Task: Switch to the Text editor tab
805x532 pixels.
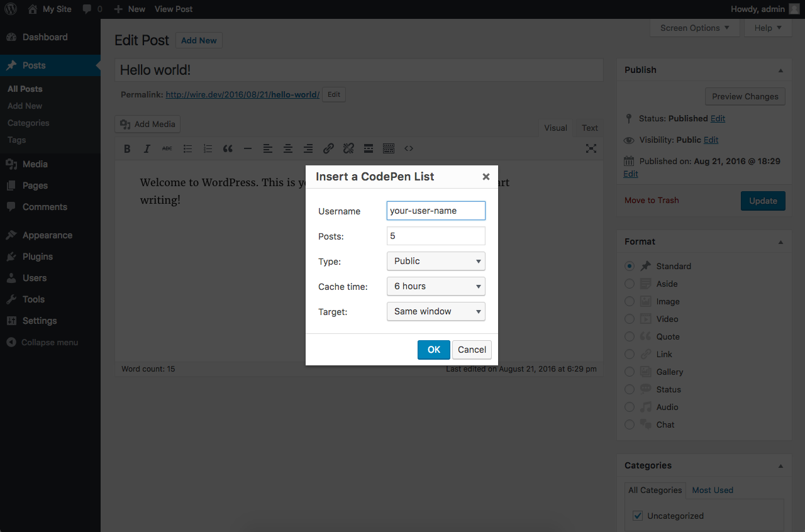Action: pos(590,128)
